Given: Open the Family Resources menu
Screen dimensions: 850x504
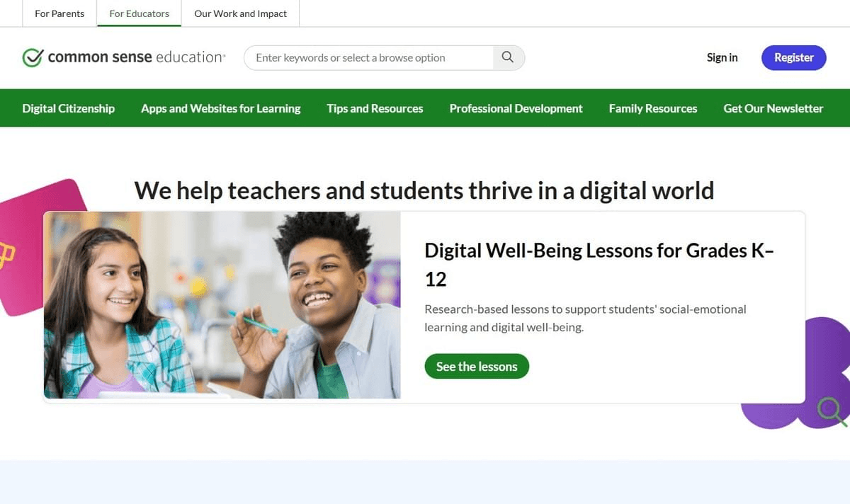Looking at the screenshot, I should [x=653, y=108].
